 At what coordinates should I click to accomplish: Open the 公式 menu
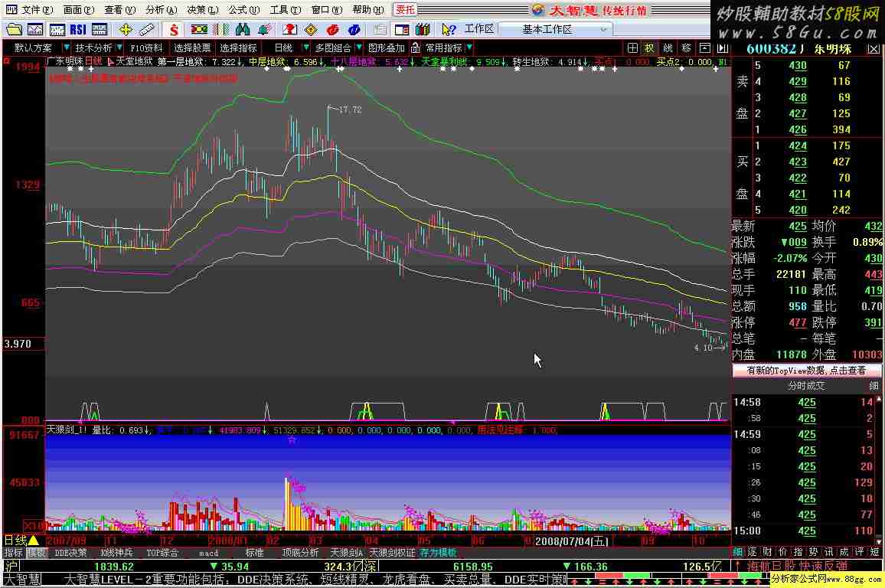(x=237, y=10)
